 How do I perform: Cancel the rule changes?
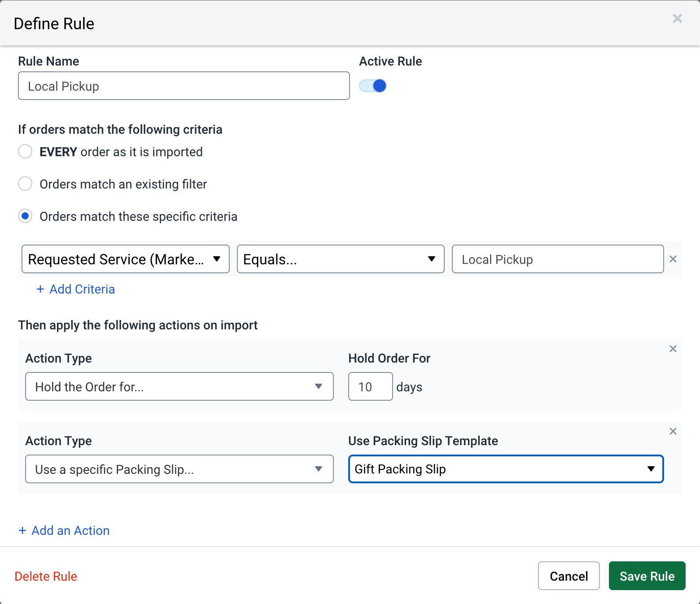(569, 576)
